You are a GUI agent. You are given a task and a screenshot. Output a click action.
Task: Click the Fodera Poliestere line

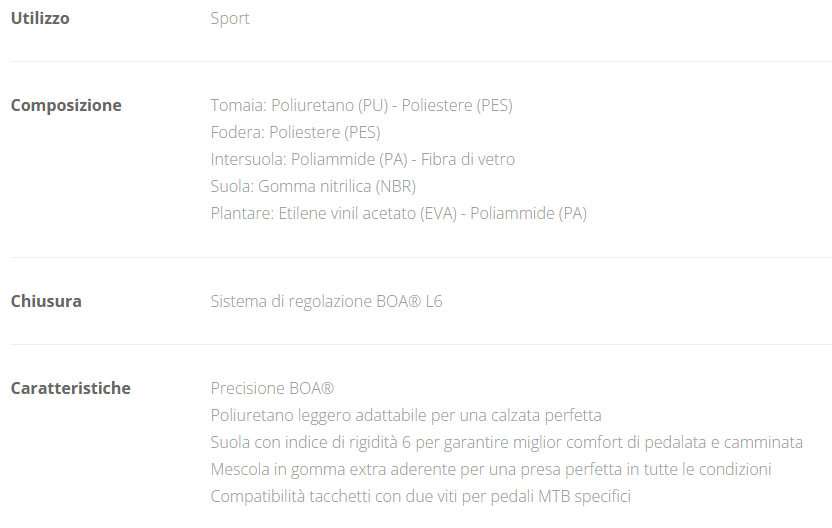[x=295, y=132]
